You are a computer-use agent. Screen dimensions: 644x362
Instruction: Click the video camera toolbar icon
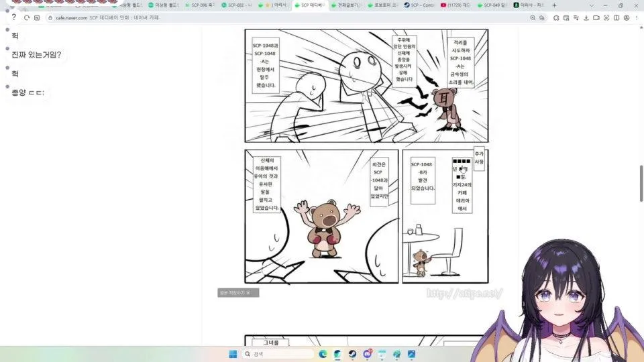point(596,17)
